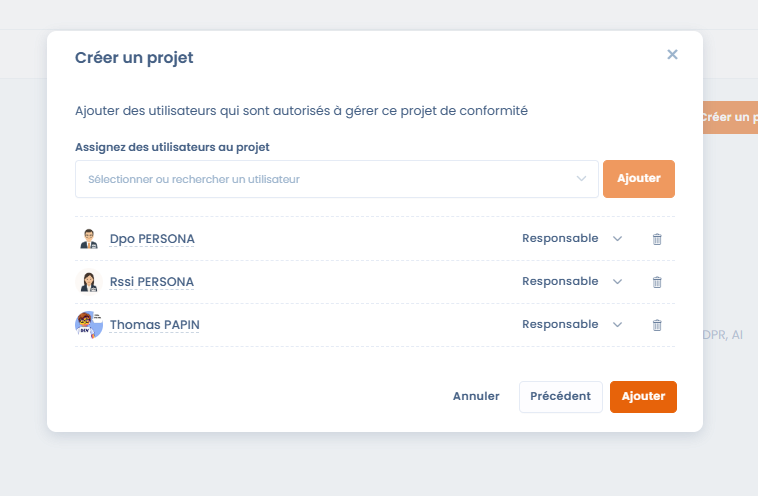Confirm with dark orange Ajouter button
The height and width of the screenshot is (496, 758).
pyautogui.click(x=643, y=396)
